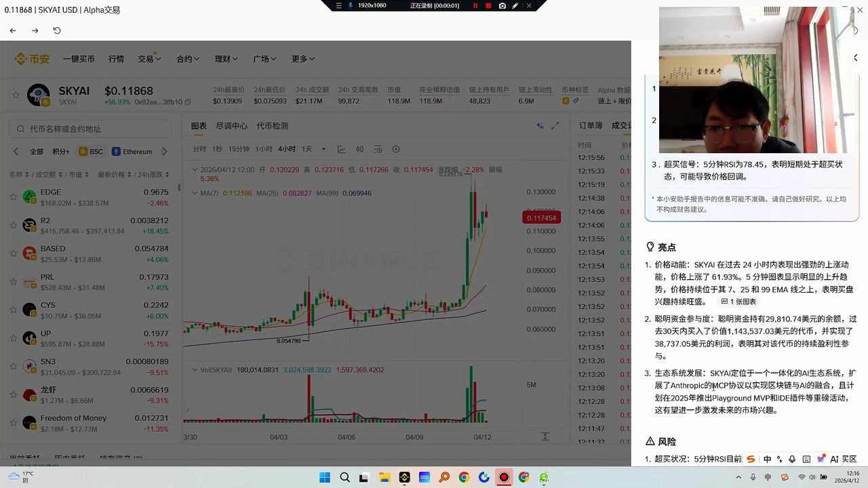Select the 4小时 interval
This screenshot has width=868, height=488.
click(287, 149)
